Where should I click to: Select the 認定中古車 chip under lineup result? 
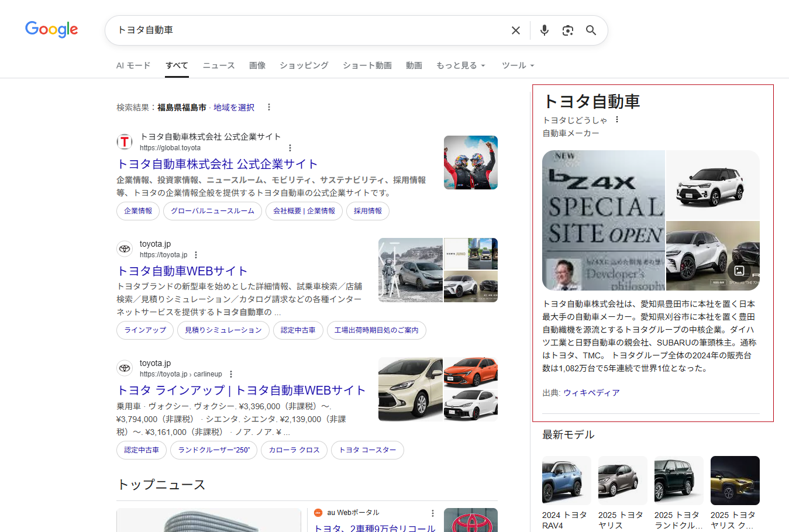(142, 450)
